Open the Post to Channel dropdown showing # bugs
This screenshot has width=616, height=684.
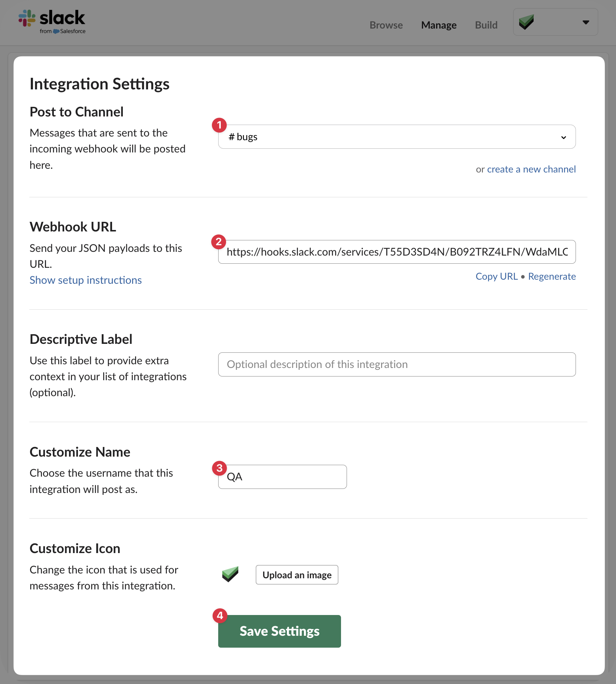click(397, 137)
